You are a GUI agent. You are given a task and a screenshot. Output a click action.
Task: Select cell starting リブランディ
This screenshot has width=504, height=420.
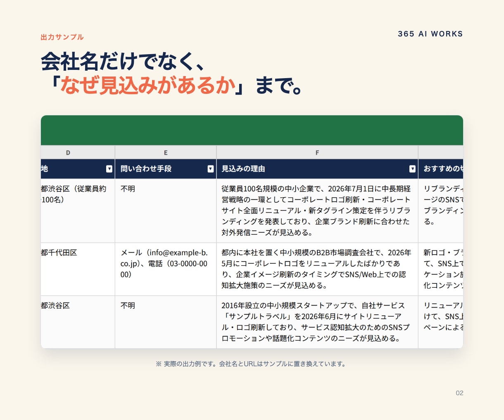coord(441,211)
